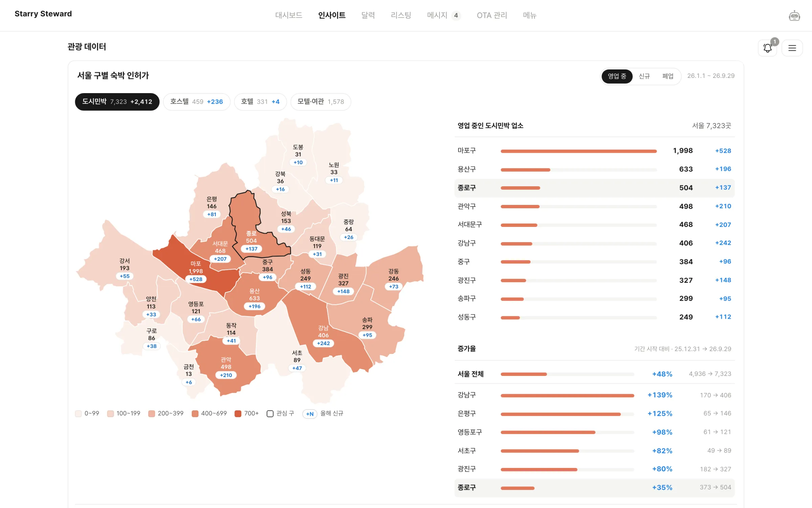Select the 호스텔 category chip

point(197,102)
